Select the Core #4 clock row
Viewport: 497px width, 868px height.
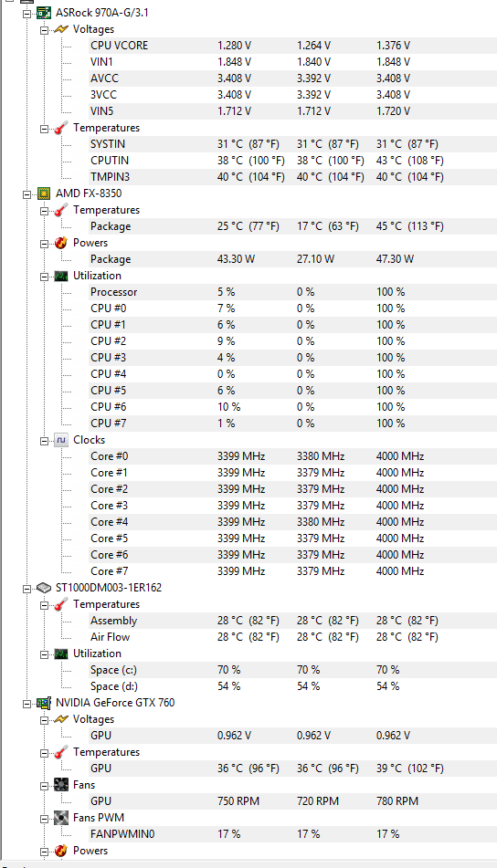tap(293, 521)
